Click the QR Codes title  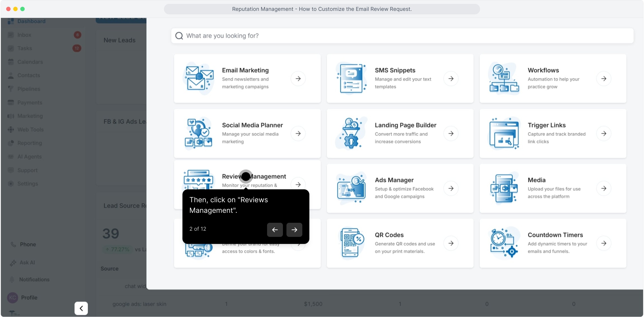click(389, 235)
